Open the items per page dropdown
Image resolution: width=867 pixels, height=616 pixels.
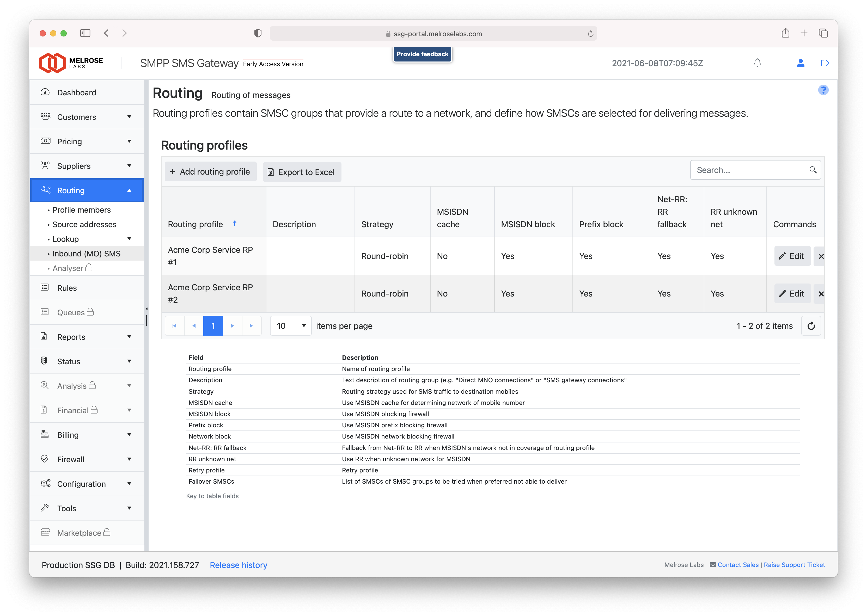point(291,326)
